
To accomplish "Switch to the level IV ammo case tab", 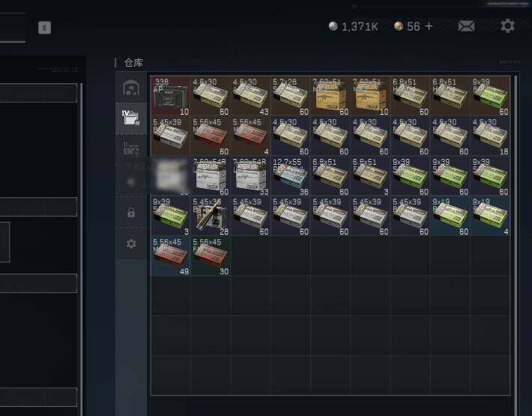I will pos(131,118).
